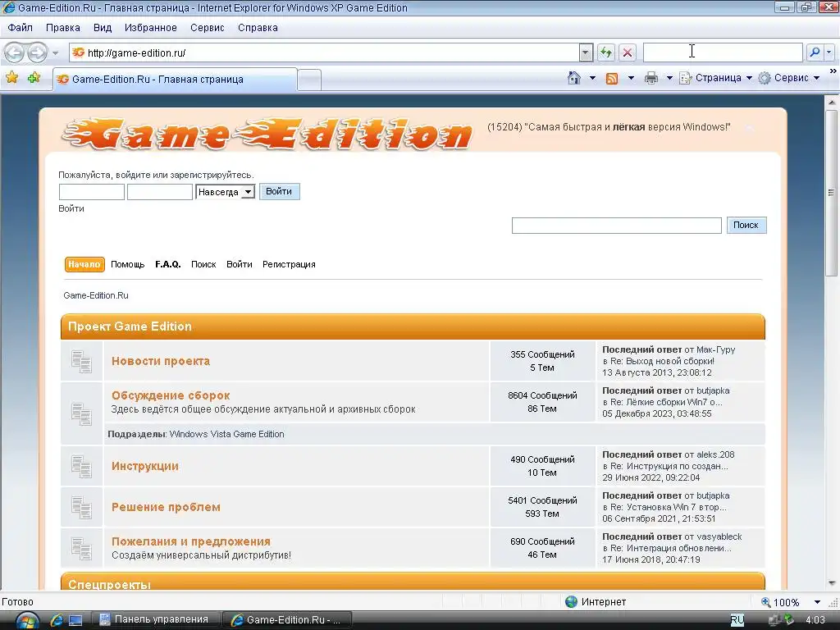Open the Войти navigation link

pos(239,264)
